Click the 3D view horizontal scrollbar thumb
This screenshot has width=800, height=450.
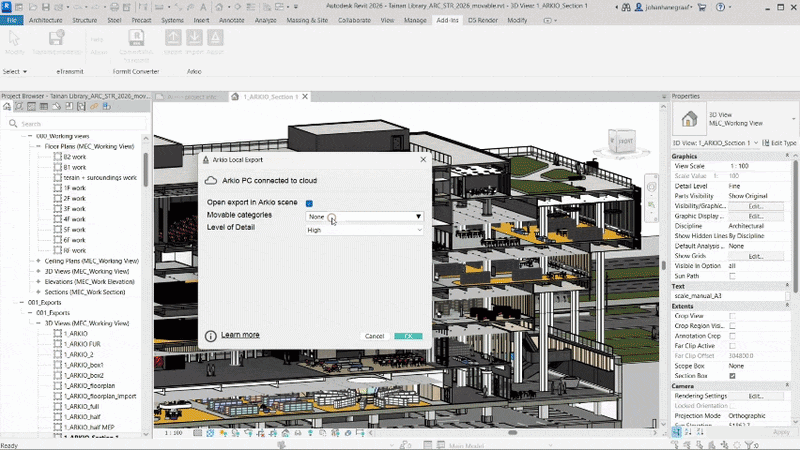513,433
